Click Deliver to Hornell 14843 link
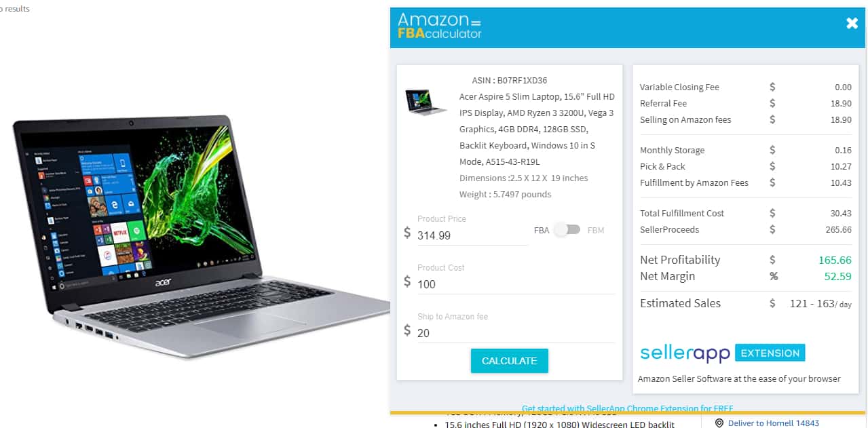 click(773, 423)
